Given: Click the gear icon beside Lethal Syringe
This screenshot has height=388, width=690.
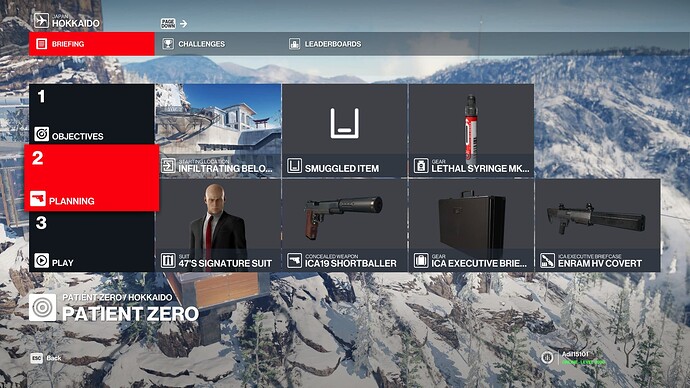Looking at the screenshot, I should (x=421, y=166).
